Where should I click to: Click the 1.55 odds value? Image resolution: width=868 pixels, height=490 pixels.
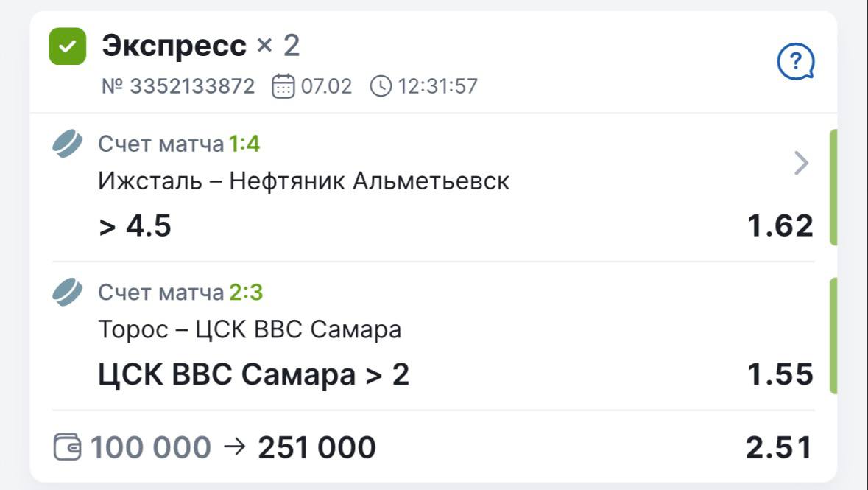coord(780,374)
